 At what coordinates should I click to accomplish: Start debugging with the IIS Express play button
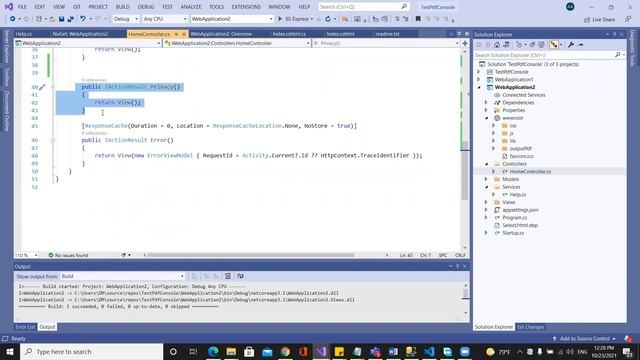point(280,19)
